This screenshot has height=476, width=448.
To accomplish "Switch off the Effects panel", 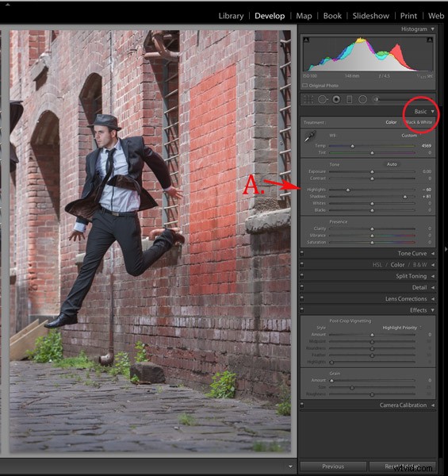I will tap(302, 309).
